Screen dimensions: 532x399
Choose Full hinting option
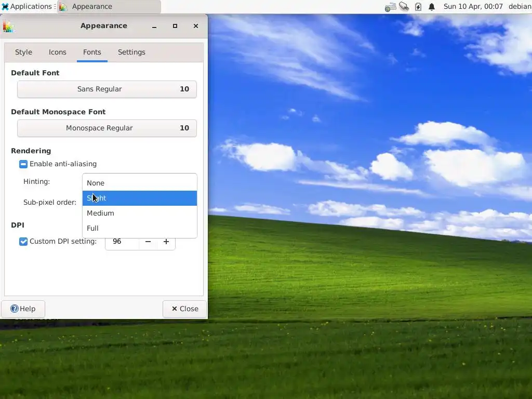139,229
